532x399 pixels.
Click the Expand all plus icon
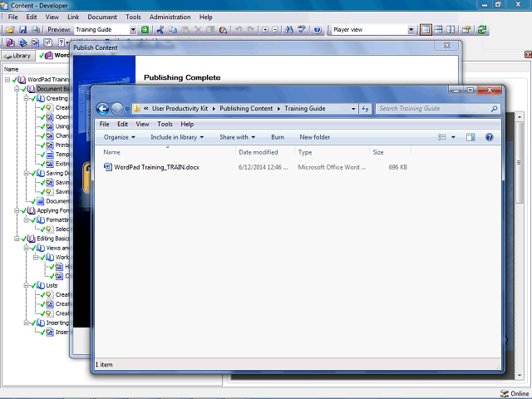[265, 30]
